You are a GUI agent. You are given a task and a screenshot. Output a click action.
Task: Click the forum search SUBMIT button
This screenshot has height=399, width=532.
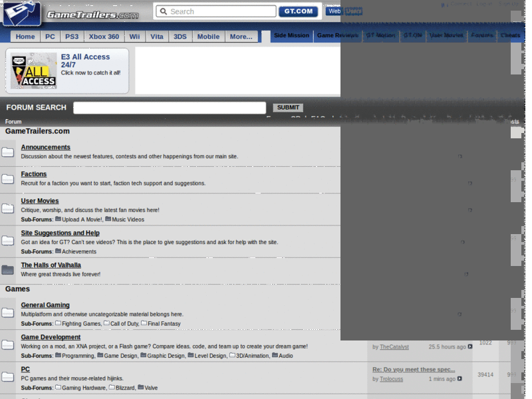pyautogui.click(x=288, y=108)
